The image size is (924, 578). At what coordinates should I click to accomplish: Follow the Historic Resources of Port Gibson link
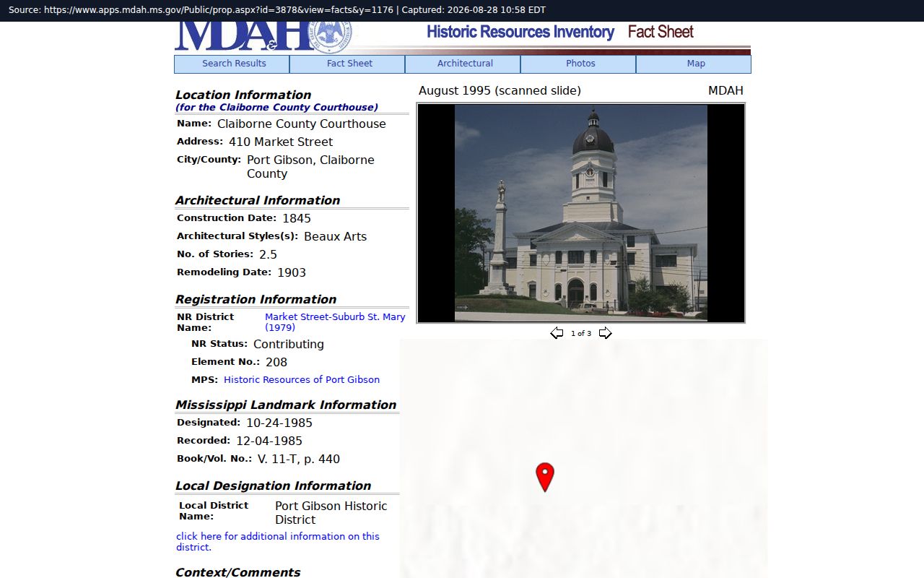tap(302, 380)
